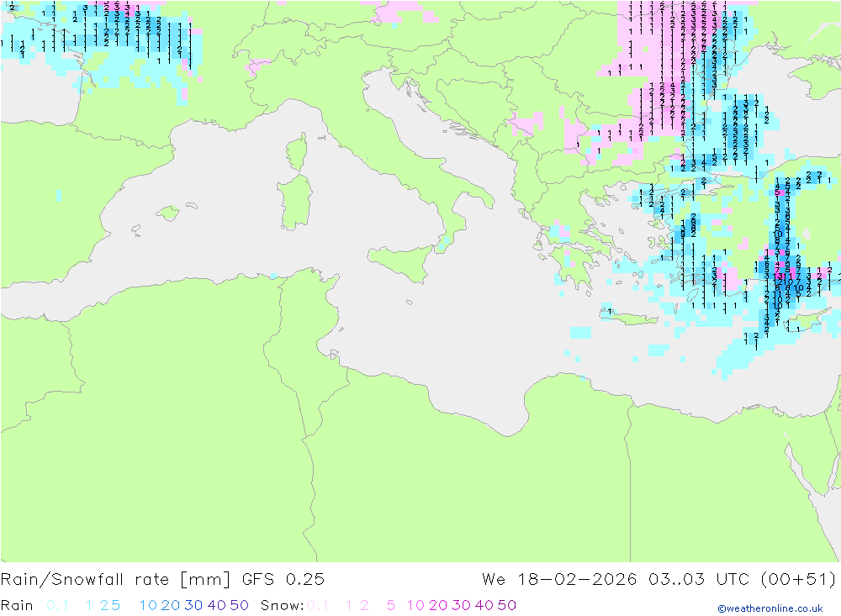The height and width of the screenshot is (616, 841).
Task: Click the island of Sardinia on the map
Action: (295, 203)
